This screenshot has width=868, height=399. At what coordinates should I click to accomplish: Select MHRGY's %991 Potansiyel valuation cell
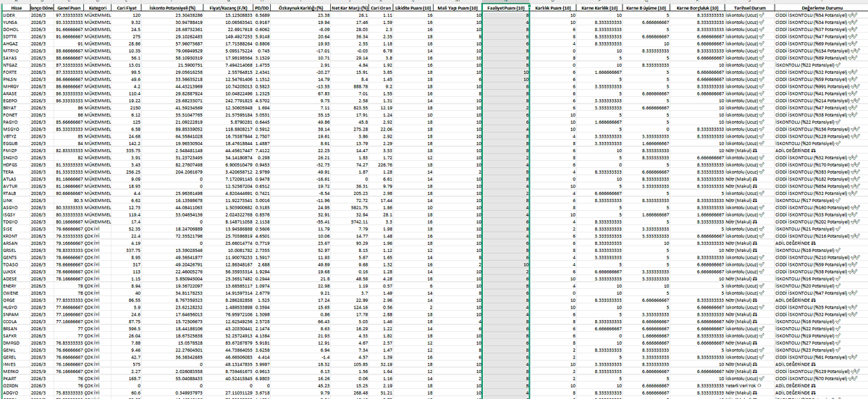pos(820,87)
